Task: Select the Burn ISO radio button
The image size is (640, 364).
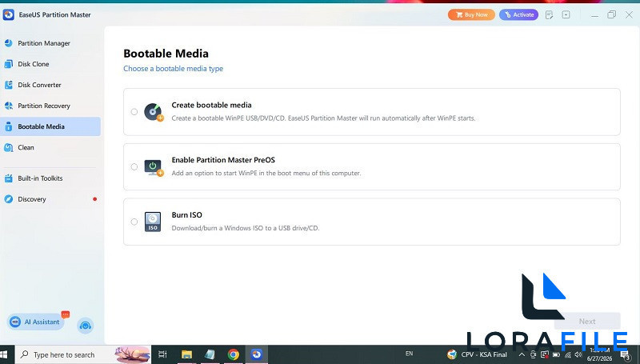Action: click(x=134, y=222)
